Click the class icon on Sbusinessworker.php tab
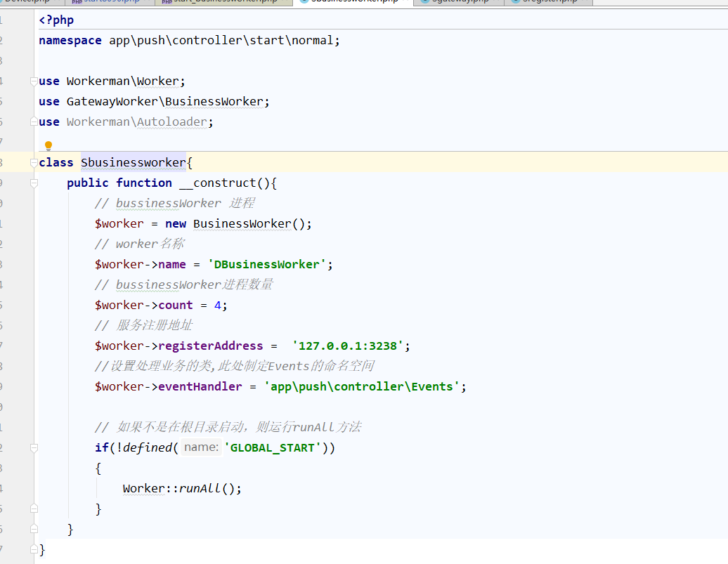The image size is (728, 564). coord(304,1)
